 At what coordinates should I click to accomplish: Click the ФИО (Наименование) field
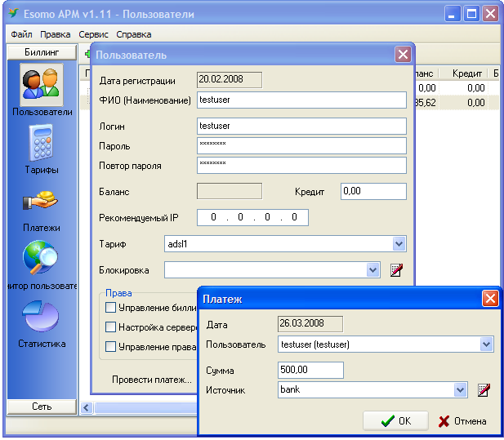(x=301, y=100)
